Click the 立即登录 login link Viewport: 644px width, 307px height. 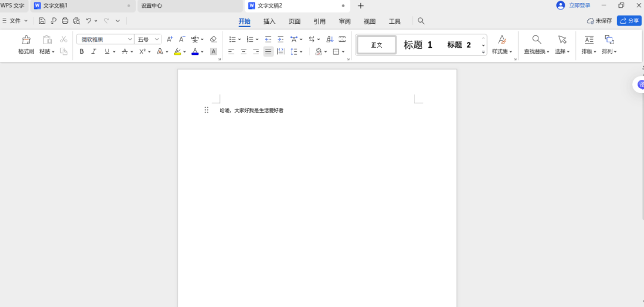(580, 5)
